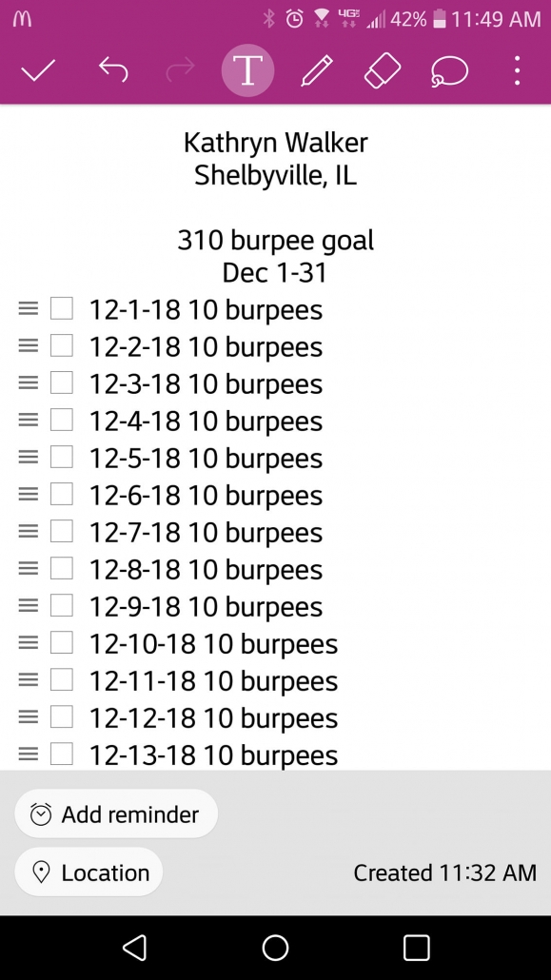Viewport: 551px width, 980px height.
Task: Tap the Android home button
Action: (275, 948)
